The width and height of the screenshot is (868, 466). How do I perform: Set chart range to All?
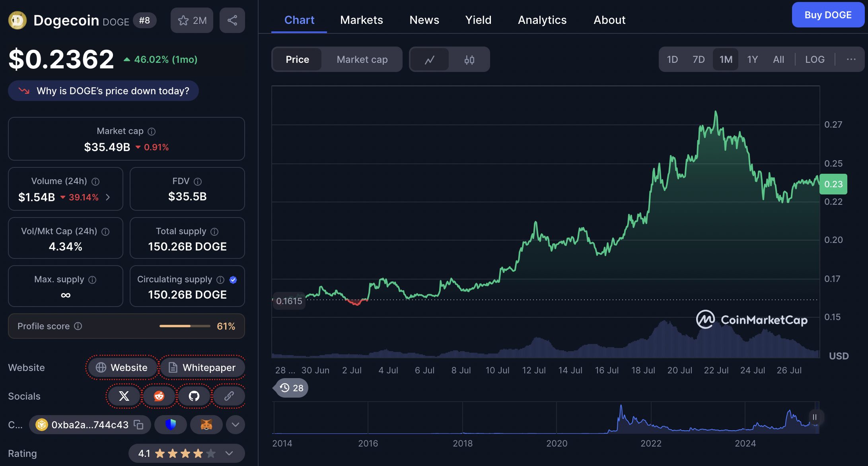click(x=778, y=60)
